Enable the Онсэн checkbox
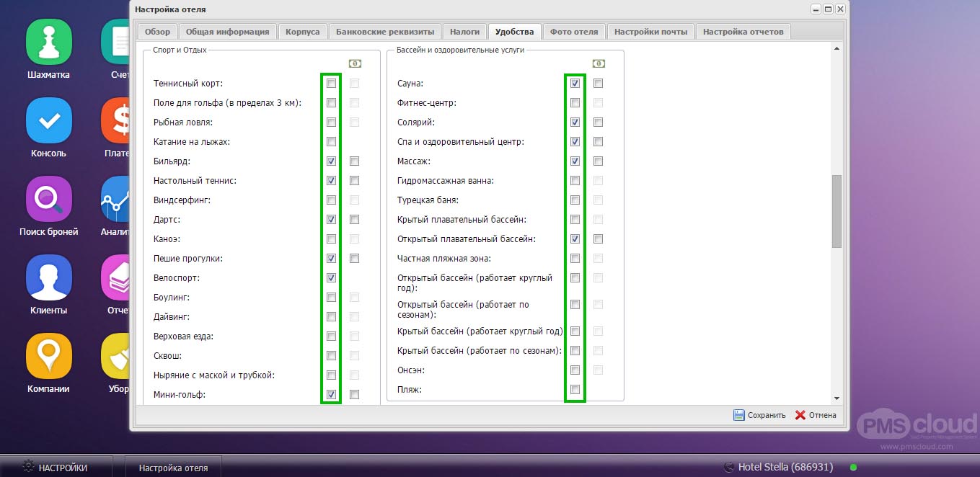 [575, 370]
